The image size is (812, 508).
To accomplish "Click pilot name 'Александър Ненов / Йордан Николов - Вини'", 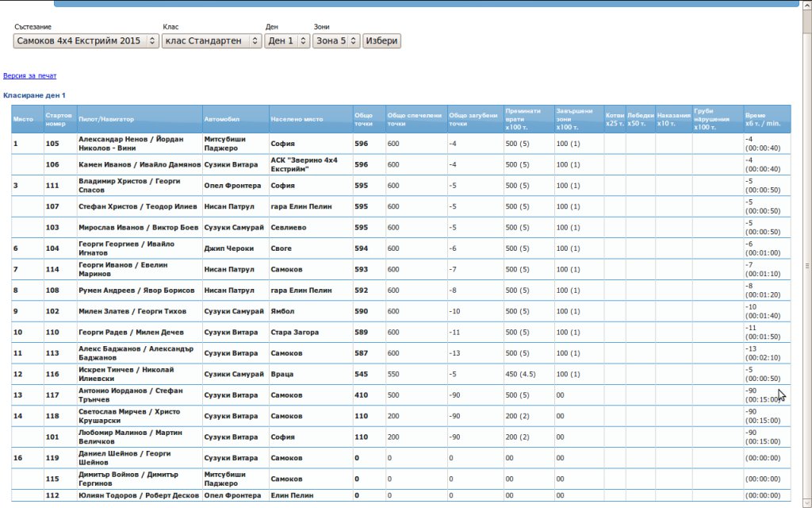I will click(131, 144).
